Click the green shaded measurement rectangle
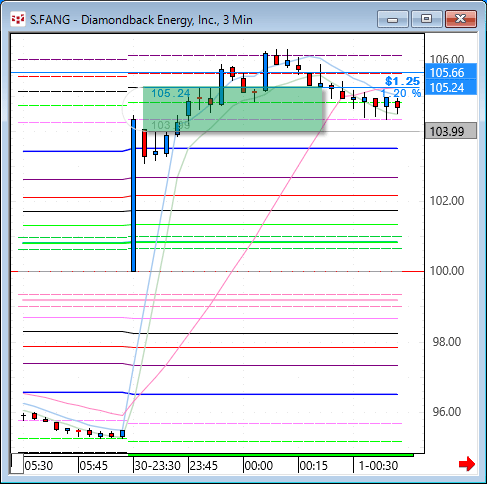This screenshot has width=487, height=484. click(x=233, y=109)
